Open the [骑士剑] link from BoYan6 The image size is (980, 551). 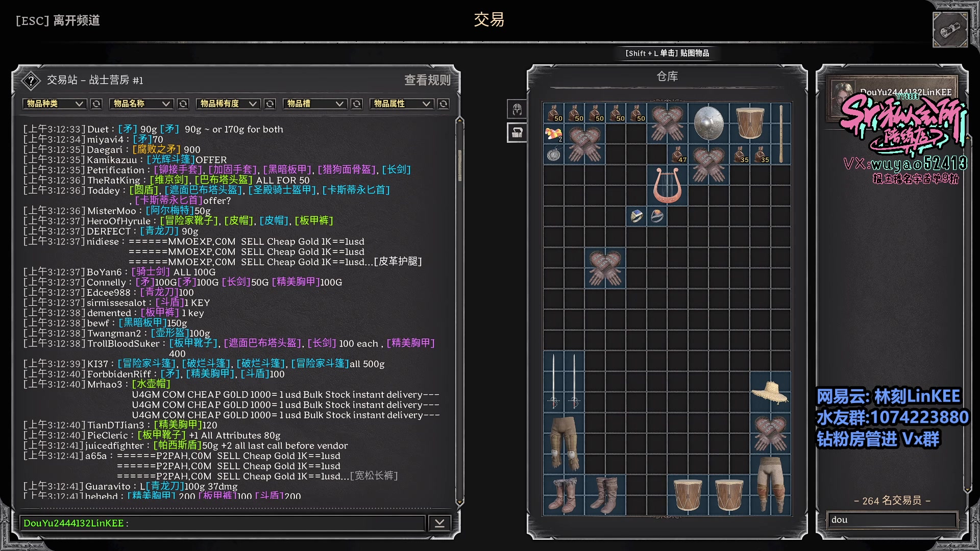[151, 272]
